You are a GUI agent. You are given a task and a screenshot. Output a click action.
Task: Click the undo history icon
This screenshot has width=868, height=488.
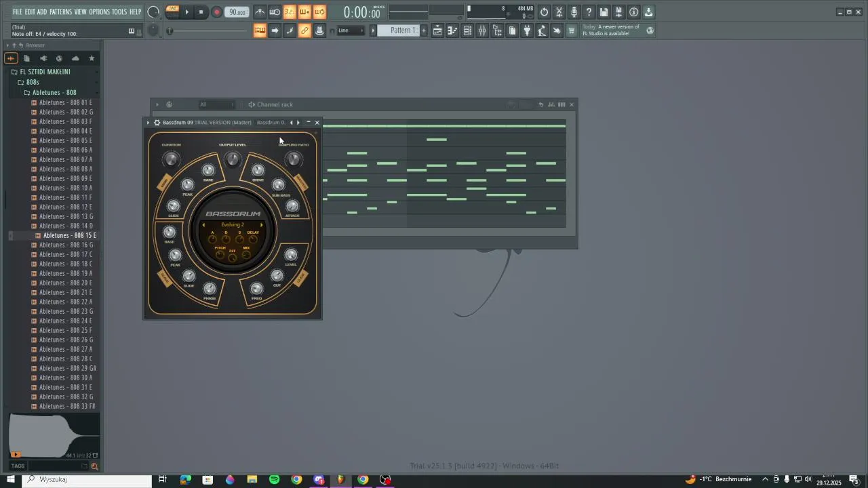pos(544,12)
